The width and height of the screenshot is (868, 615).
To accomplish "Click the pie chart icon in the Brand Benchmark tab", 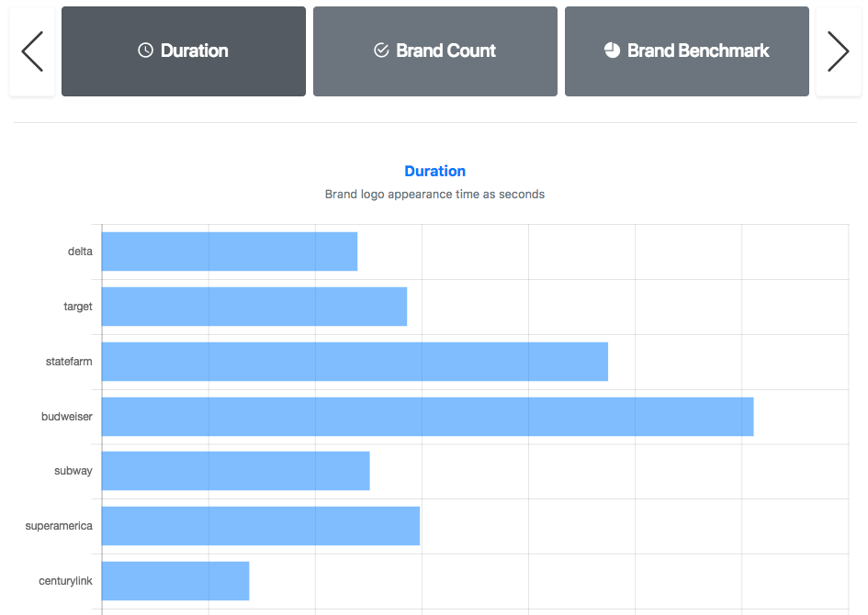I will [613, 50].
